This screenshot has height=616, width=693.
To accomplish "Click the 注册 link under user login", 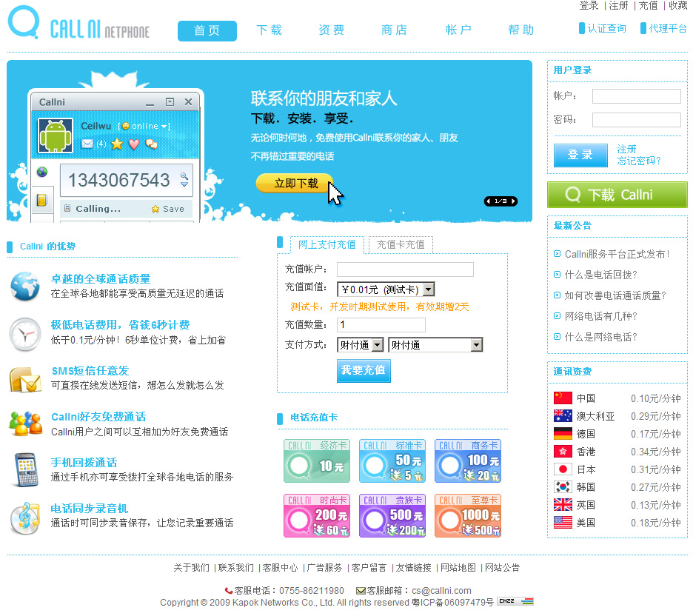I will [626, 150].
